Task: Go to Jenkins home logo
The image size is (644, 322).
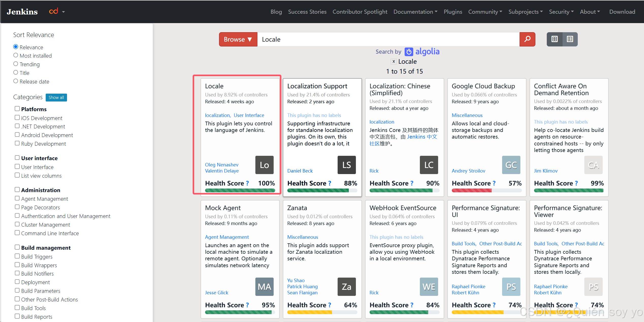Action: pyautogui.click(x=22, y=12)
